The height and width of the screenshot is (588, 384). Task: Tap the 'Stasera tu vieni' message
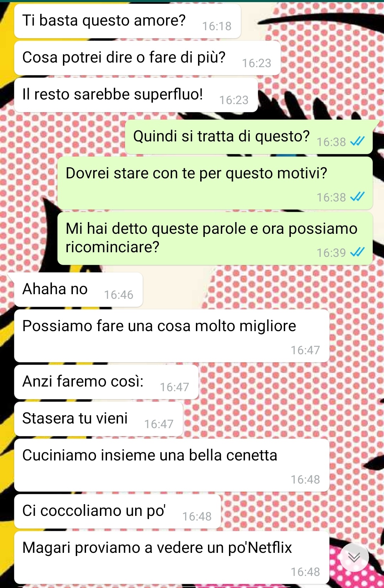point(98,419)
